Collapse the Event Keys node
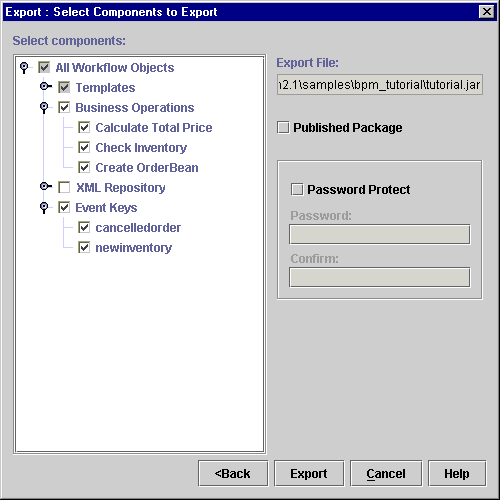Screen dimensions: 500x500 coord(44,208)
